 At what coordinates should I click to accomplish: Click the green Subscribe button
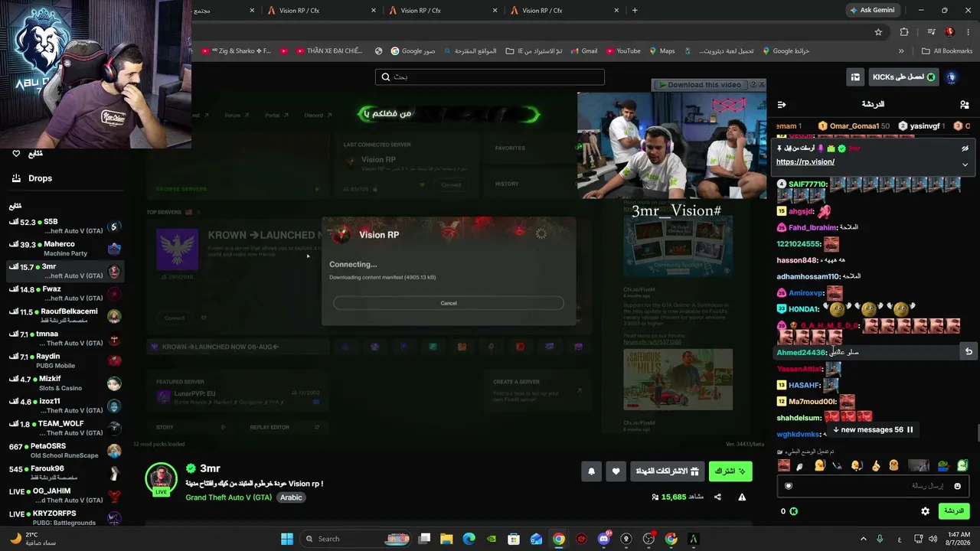pos(730,471)
